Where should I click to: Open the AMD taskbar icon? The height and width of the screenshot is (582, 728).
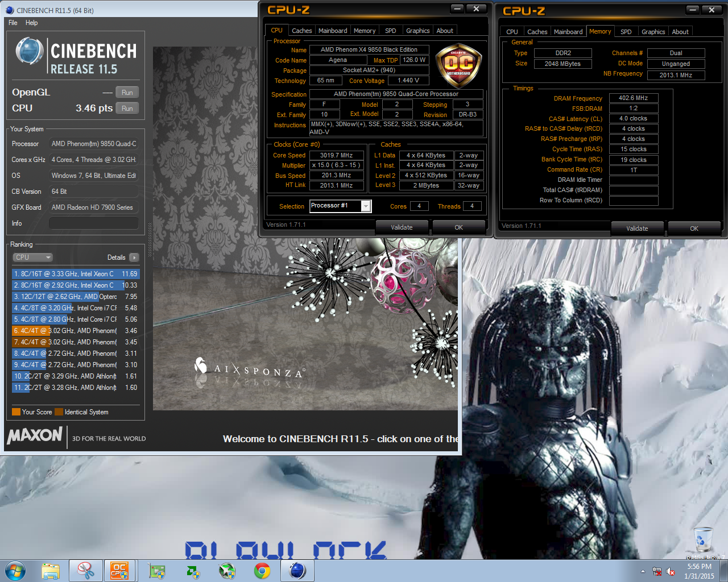click(x=193, y=571)
